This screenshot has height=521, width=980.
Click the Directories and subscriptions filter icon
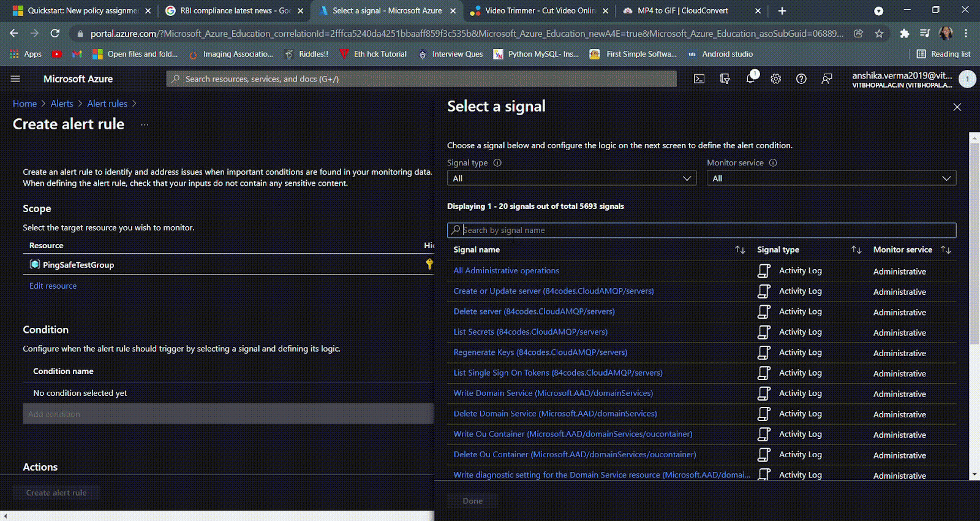click(x=725, y=79)
